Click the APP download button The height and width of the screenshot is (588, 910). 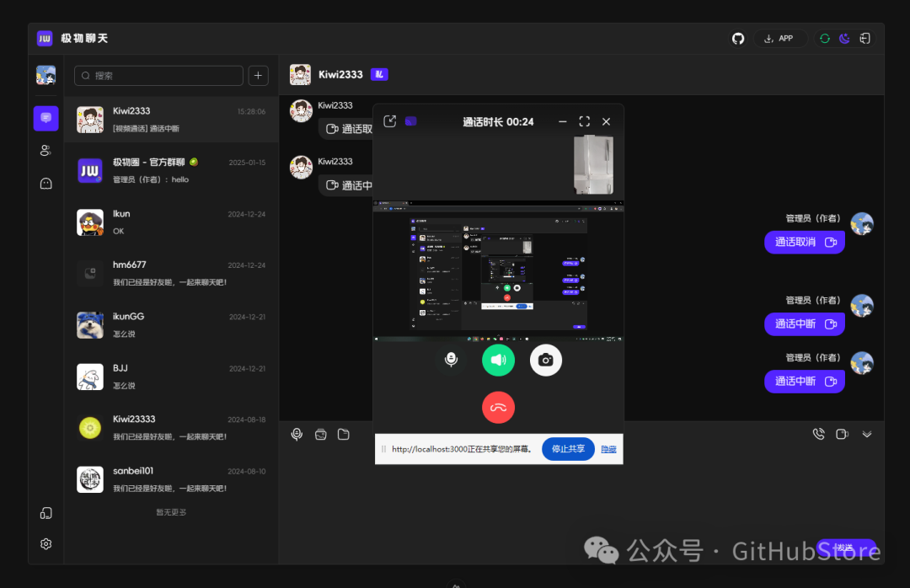coord(779,38)
